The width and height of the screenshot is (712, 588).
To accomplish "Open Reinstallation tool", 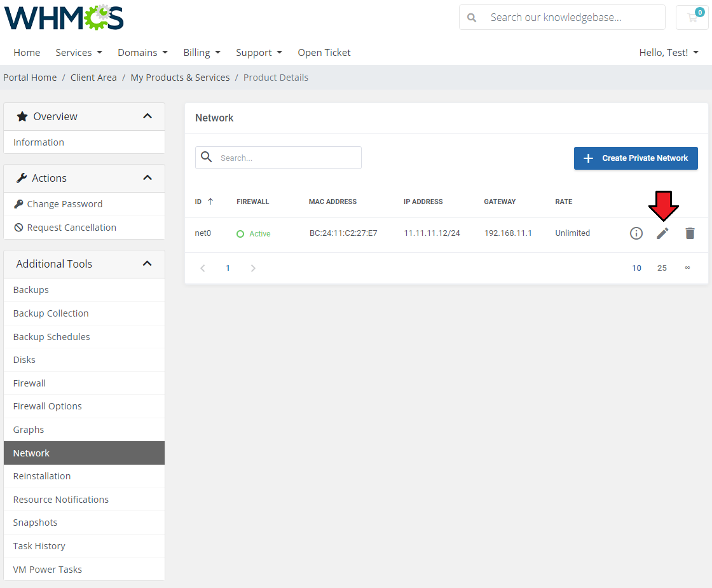I will tap(84, 476).
